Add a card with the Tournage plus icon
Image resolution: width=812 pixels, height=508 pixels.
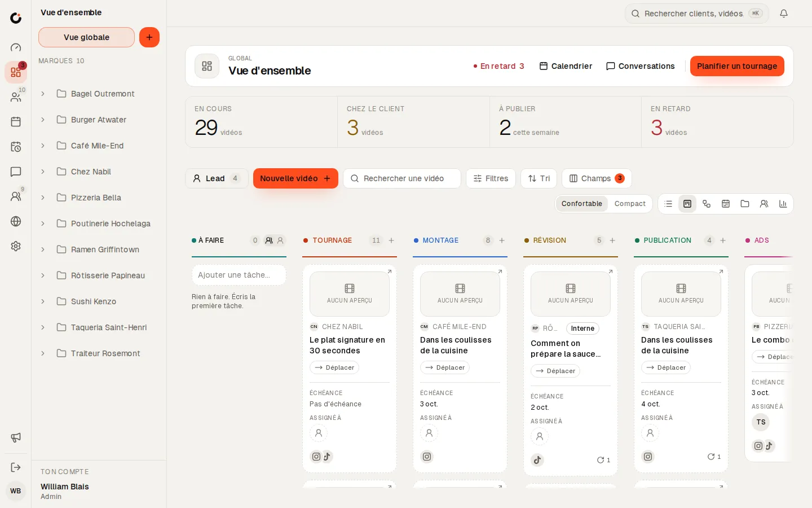click(x=391, y=240)
